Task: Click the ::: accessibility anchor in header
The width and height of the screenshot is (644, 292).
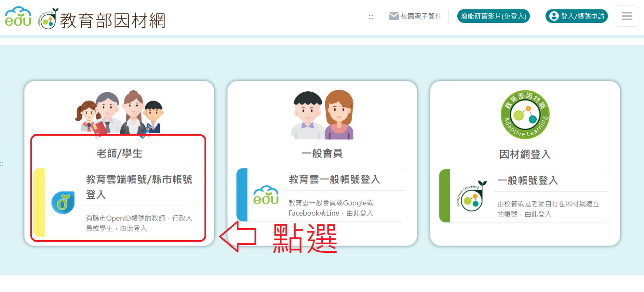Action: click(371, 16)
